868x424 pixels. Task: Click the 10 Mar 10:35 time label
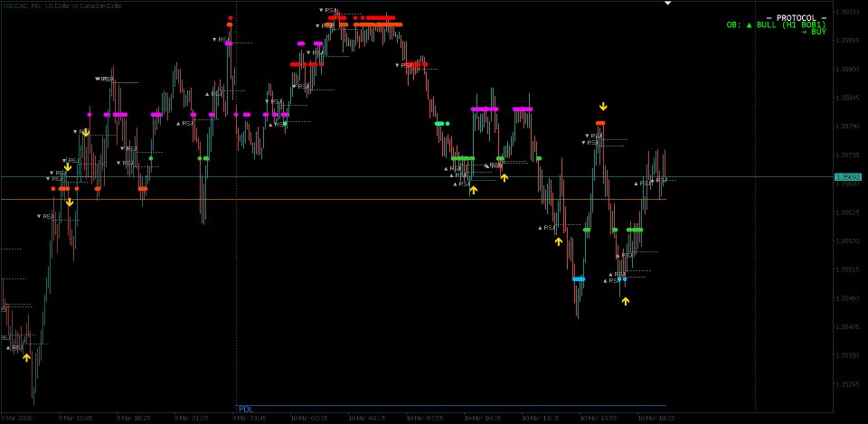482,418
